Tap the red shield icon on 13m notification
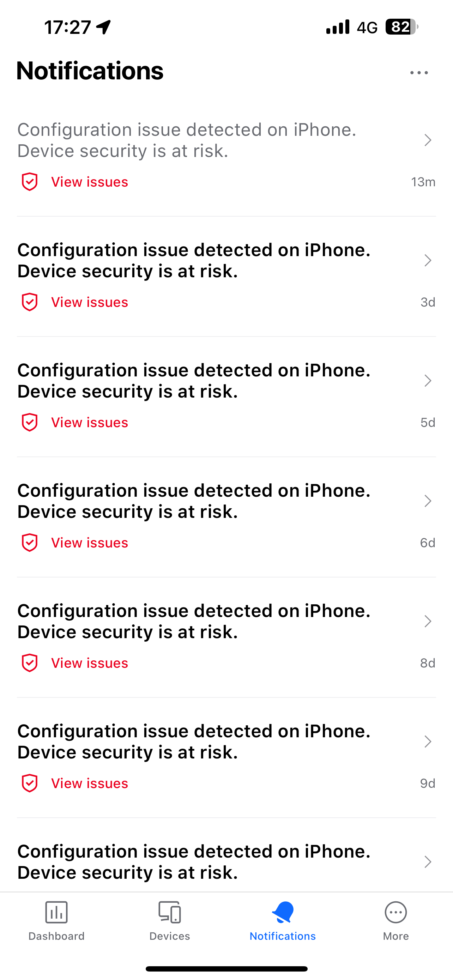This screenshot has height=980, width=453. pyautogui.click(x=30, y=182)
